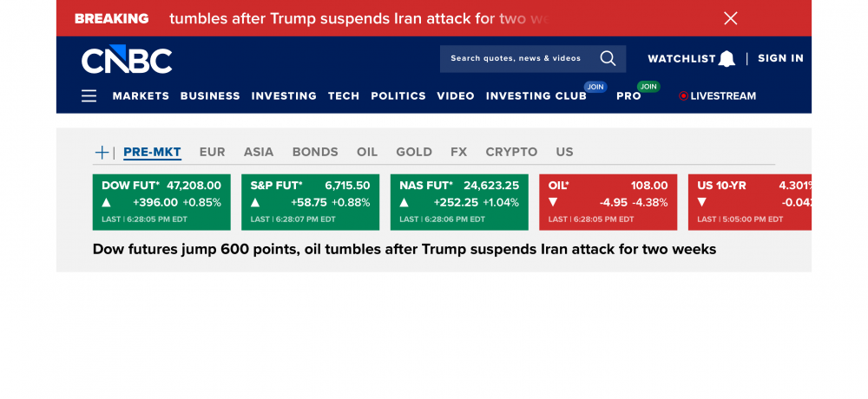
Task: Open the NAS FUT quote card
Action: (459, 202)
